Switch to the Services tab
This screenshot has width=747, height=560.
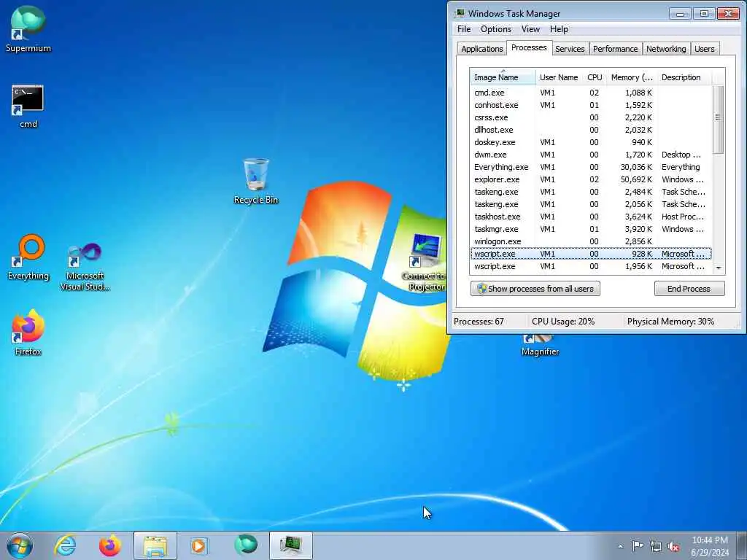pos(570,49)
